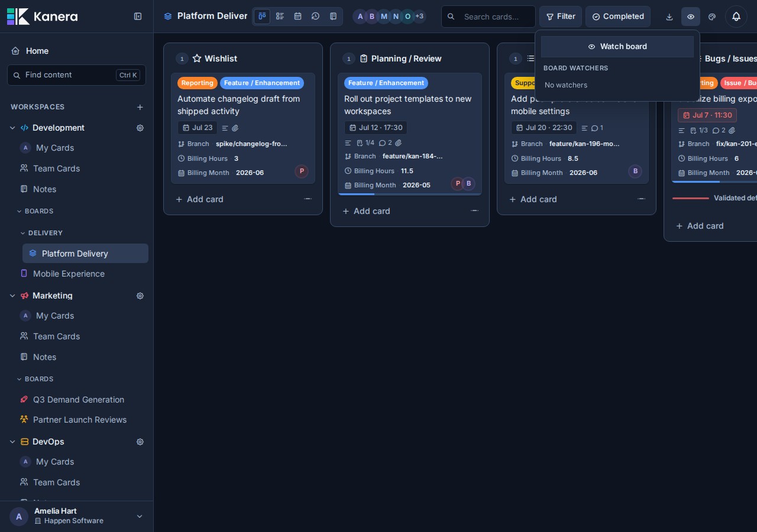Image resolution: width=757 pixels, height=532 pixels.
Task: Toggle the board watch eye icon in toolbar
Action: 691,17
